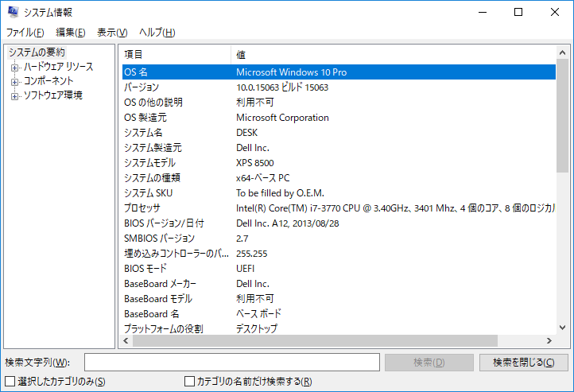This screenshot has height=392, width=574.
Task: Click the value Microsoft Corporation
Action: (x=282, y=118)
